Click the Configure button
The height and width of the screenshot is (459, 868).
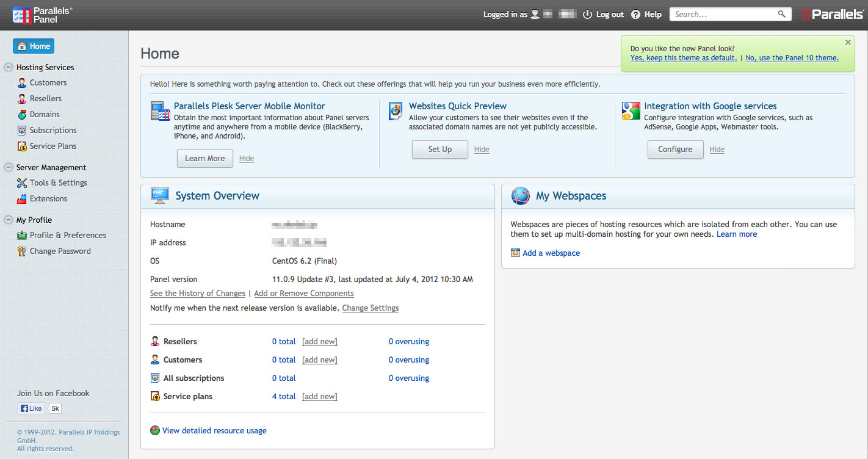[x=675, y=150]
